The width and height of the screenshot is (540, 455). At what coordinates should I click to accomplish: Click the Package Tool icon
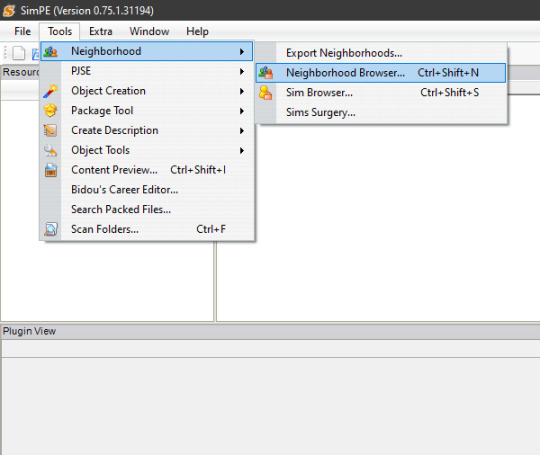tap(51, 111)
